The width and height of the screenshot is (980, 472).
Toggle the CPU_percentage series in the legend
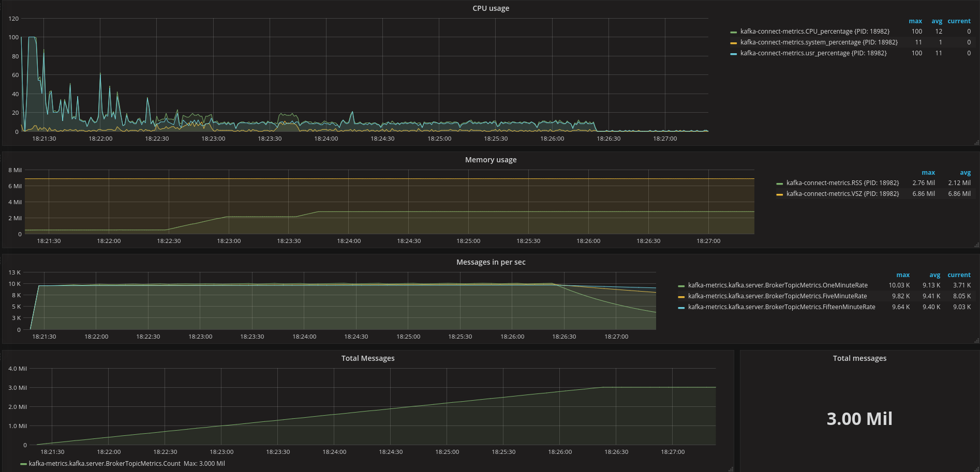(814, 32)
